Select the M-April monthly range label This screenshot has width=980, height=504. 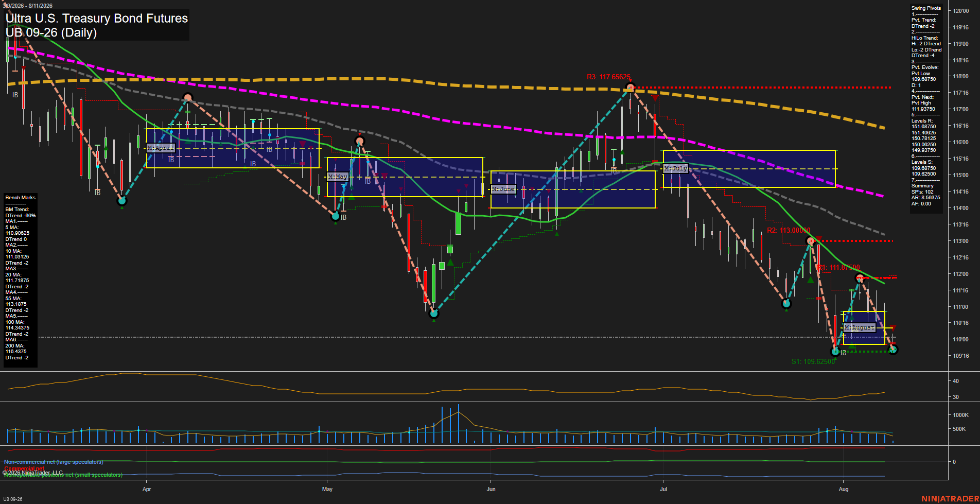point(161,148)
